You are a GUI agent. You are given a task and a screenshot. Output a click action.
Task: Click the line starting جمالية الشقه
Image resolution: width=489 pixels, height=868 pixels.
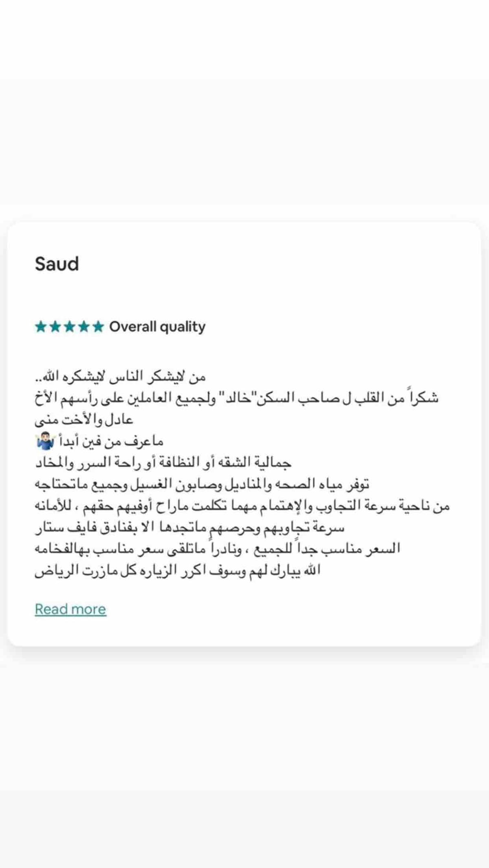163,463
